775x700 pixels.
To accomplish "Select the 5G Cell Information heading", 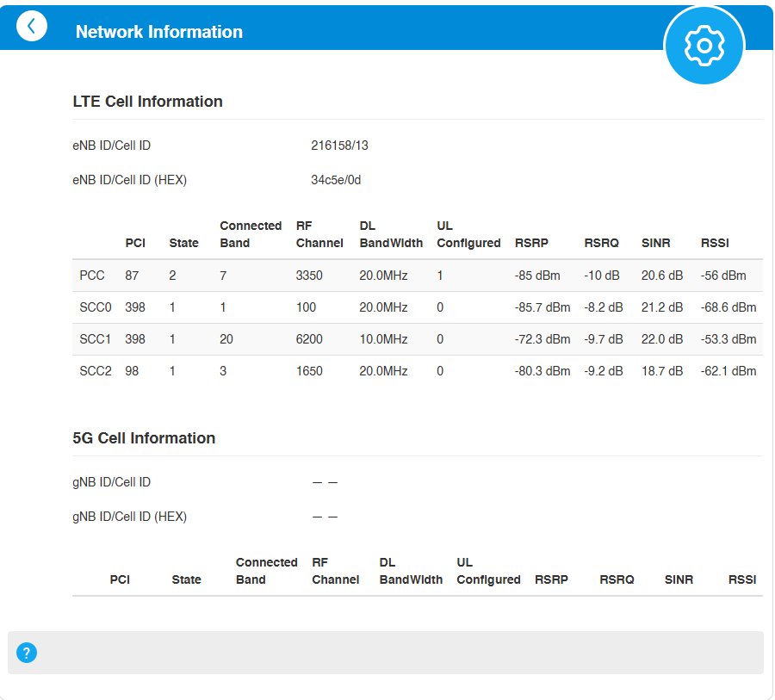I will click(144, 438).
